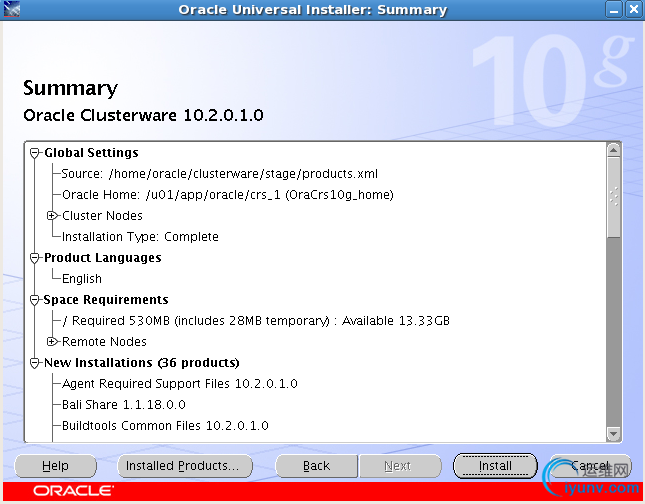Click the Oracle Clusterware 10.2.0.1.0 subtitle
Viewport: 645px width, 504px height.
point(143,116)
